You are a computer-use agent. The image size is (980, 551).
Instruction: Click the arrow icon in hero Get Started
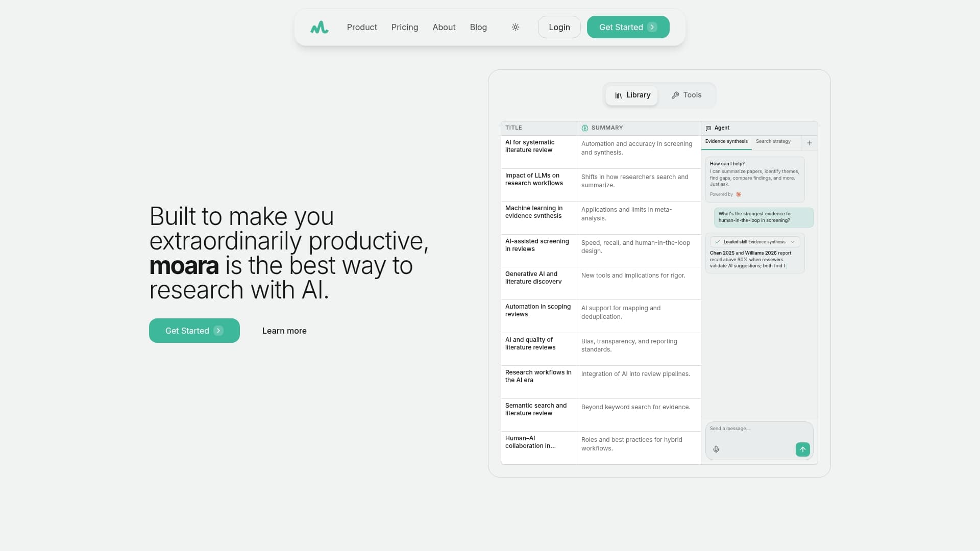(218, 331)
